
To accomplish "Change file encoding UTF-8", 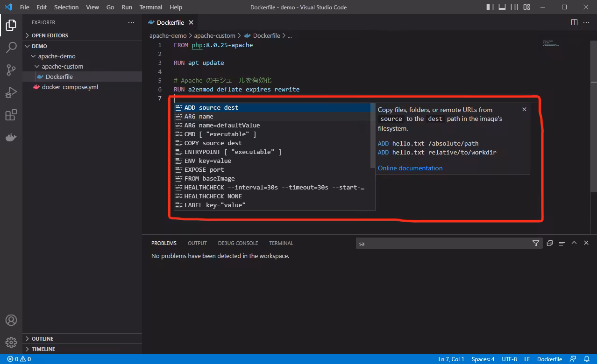I will (x=509, y=359).
